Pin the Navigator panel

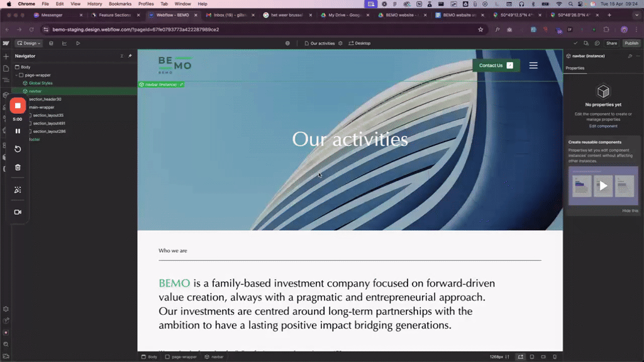[x=130, y=56]
